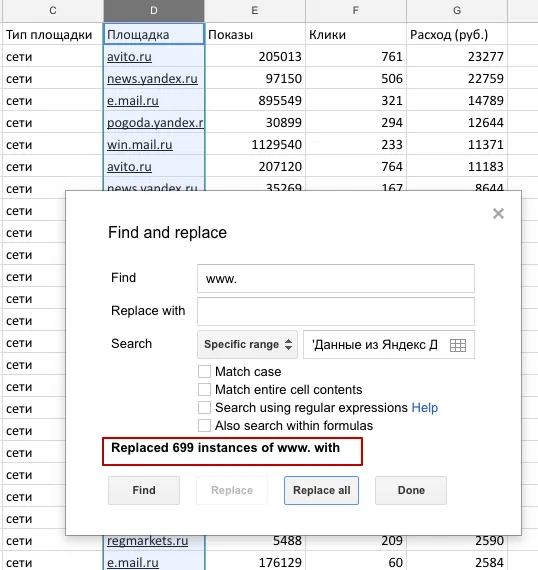The width and height of the screenshot is (538, 570).
Task: Select the cell with 895549
Action: 255,100
